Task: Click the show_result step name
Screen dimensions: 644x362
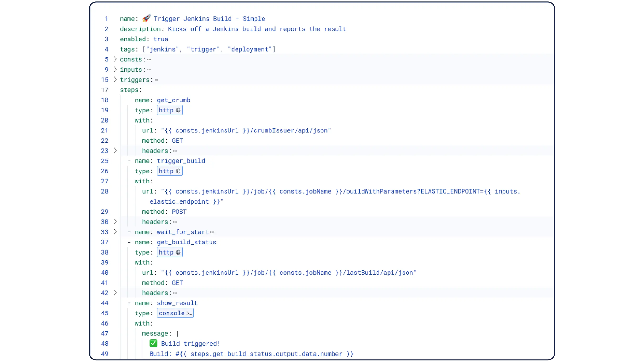Action: pyautogui.click(x=177, y=303)
